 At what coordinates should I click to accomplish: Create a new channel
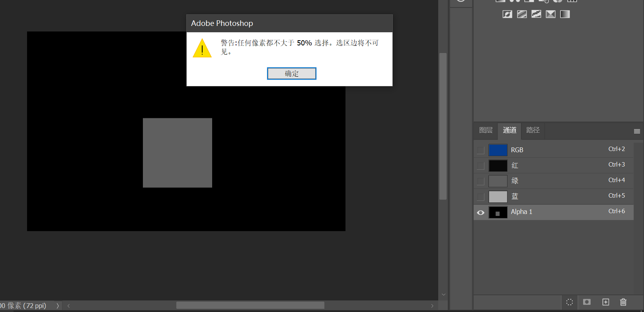(605, 302)
